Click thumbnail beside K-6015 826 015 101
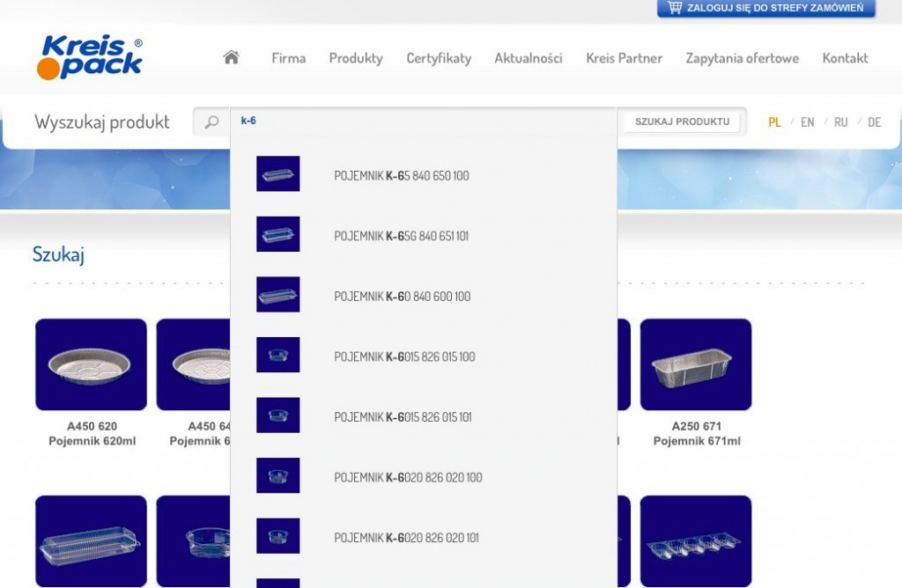The width and height of the screenshot is (902, 588). 277,415
